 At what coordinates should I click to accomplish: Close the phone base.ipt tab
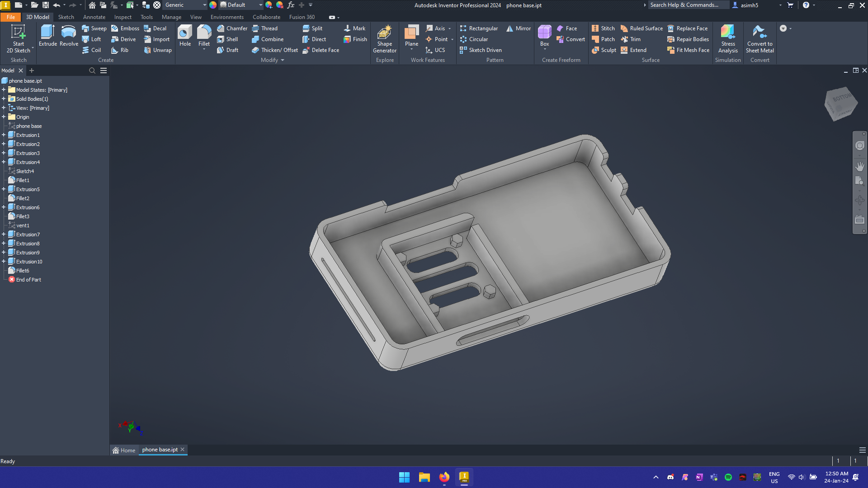tap(183, 450)
